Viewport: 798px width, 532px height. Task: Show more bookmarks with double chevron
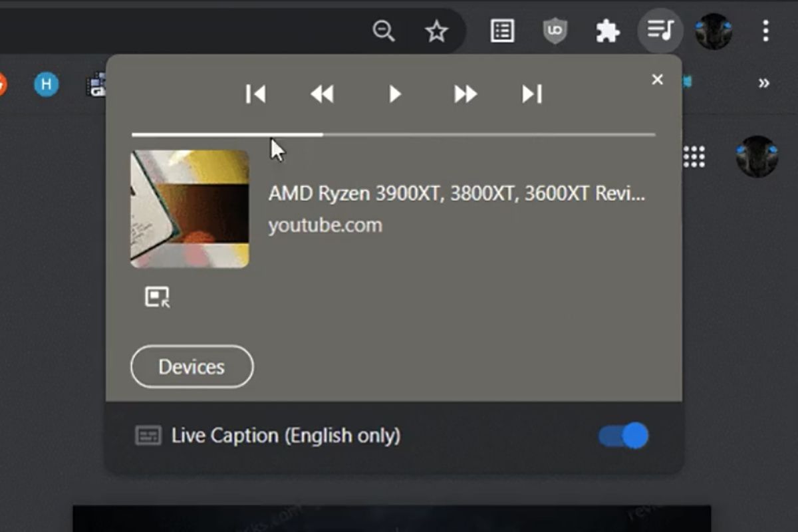click(x=764, y=83)
